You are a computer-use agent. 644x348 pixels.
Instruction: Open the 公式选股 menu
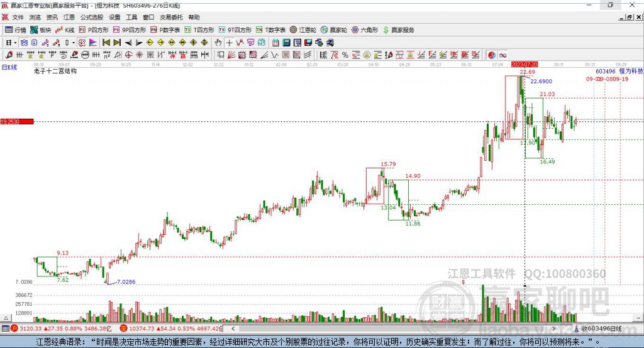92,17
